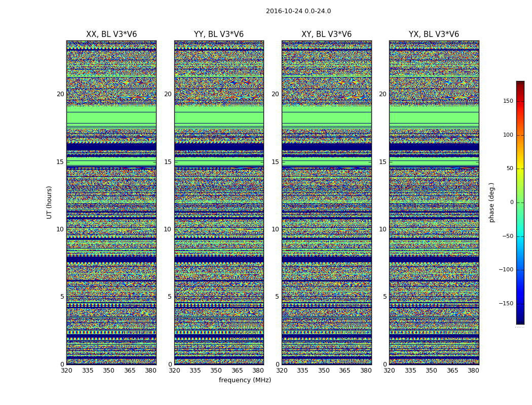This screenshot has height=405, width=532.
Task: Click the 100 tick label on colorbar
Action: 508,135
